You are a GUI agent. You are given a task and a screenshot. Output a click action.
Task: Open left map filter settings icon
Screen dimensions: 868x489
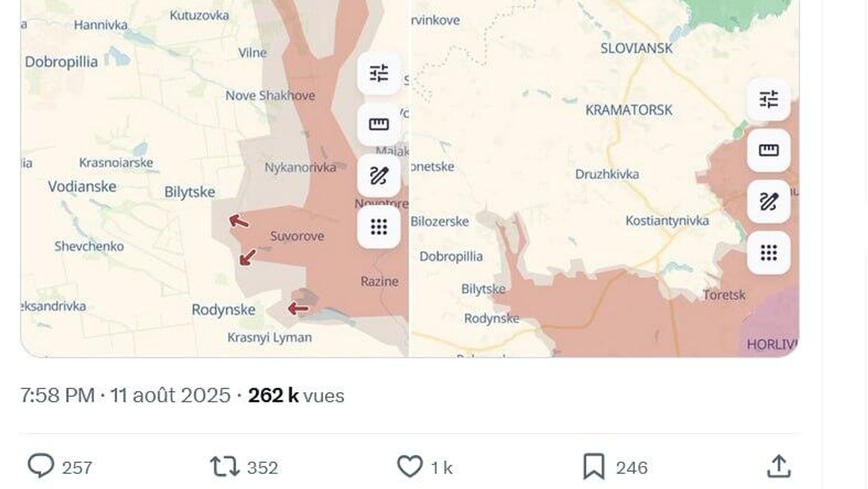click(379, 73)
